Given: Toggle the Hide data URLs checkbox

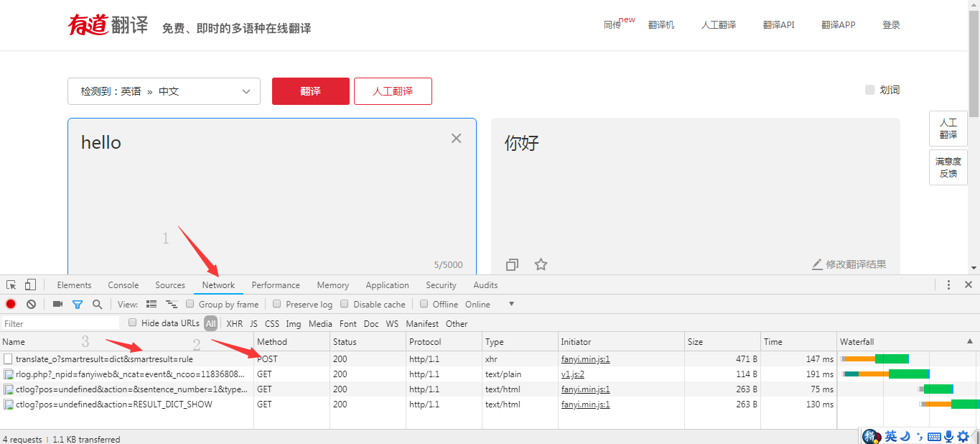Looking at the screenshot, I should coord(132,323).
